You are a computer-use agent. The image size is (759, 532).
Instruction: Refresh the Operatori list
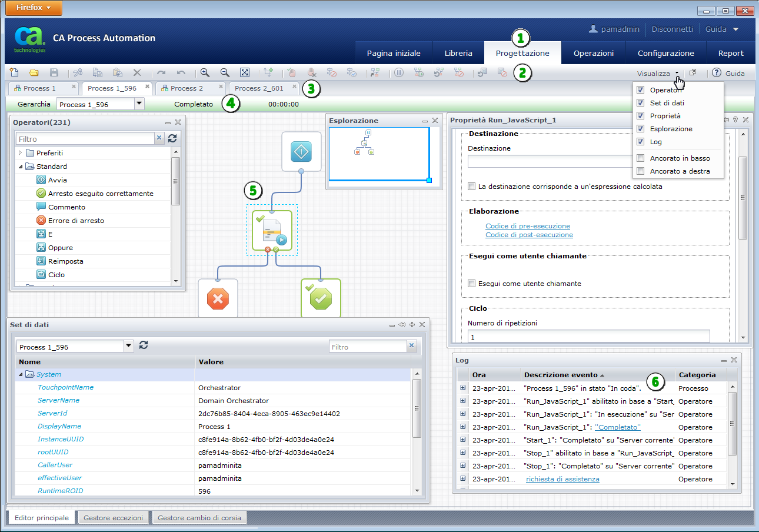(172, 138)
